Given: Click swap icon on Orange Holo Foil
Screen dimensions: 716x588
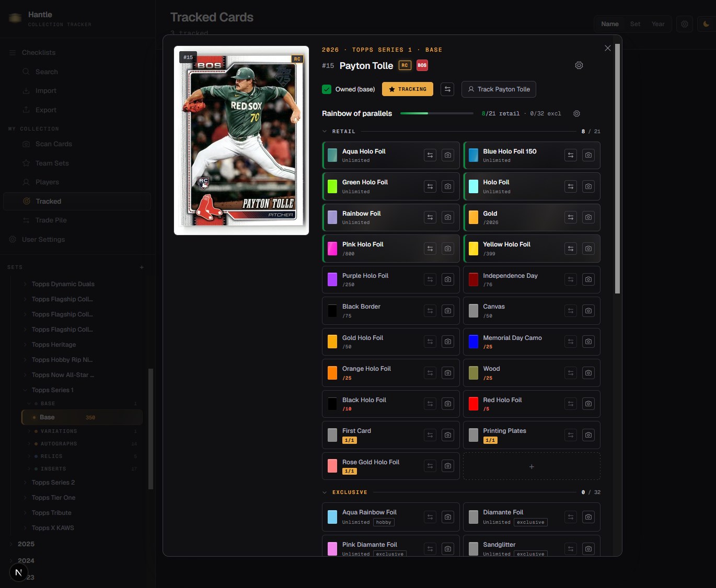Looking at the screenshot, I should coord(430,373).
